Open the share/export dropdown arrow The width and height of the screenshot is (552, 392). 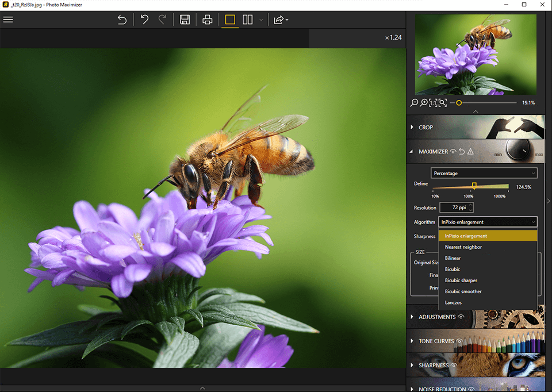pyautogui.click(x=287, y=20)
